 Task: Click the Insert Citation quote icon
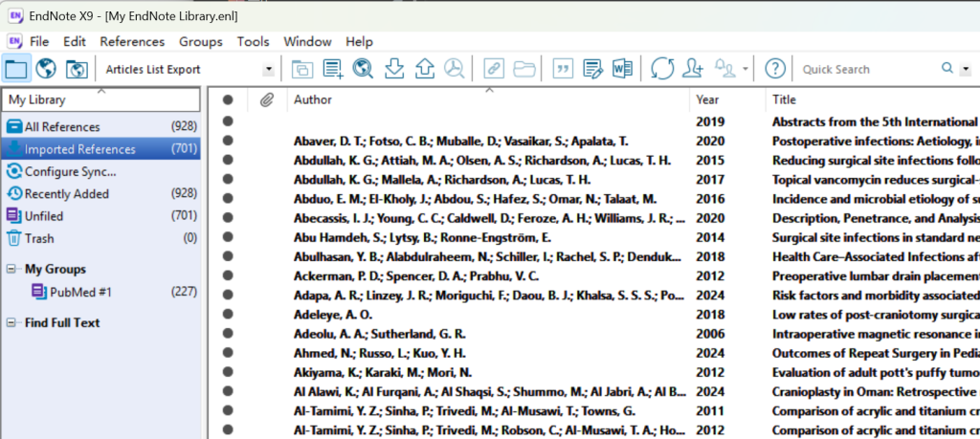[x=564, y=69]
